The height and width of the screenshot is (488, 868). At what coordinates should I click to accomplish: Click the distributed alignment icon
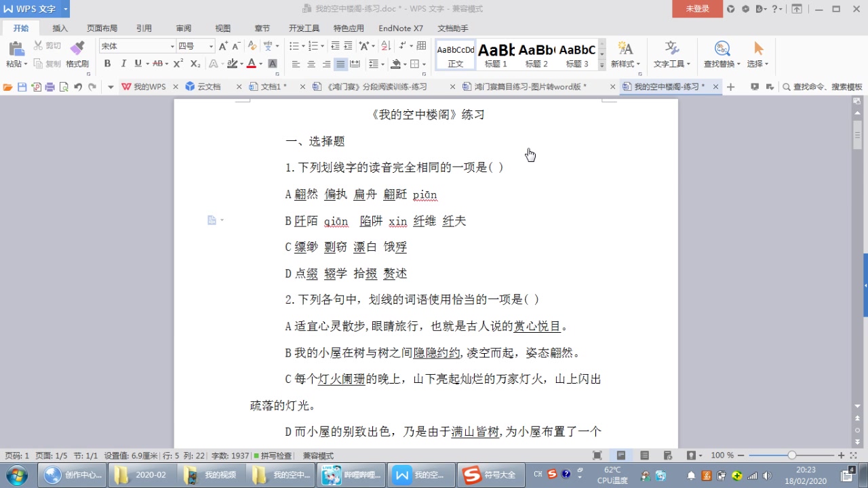[356, 64]
